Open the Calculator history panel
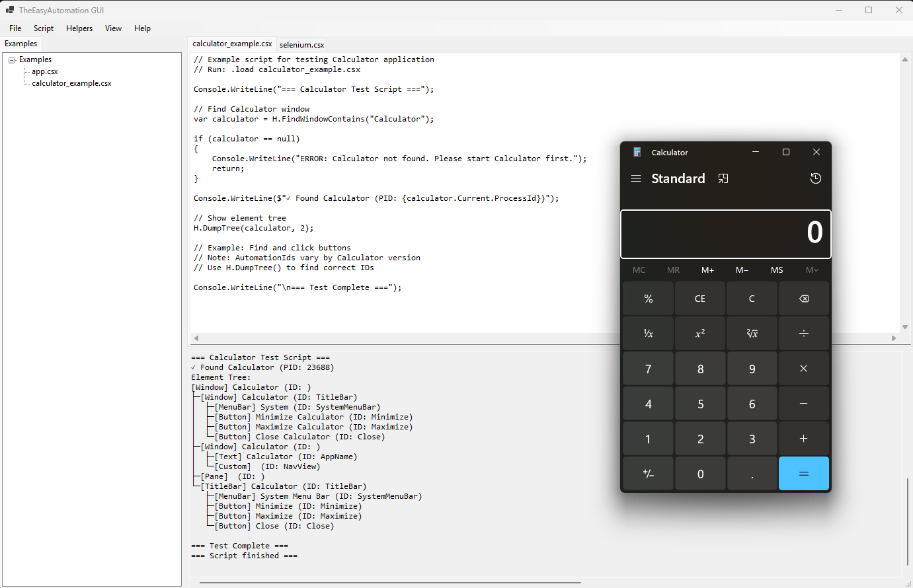Screen dimensions: 913x588 pyautogui.click(x=816, y=178)
